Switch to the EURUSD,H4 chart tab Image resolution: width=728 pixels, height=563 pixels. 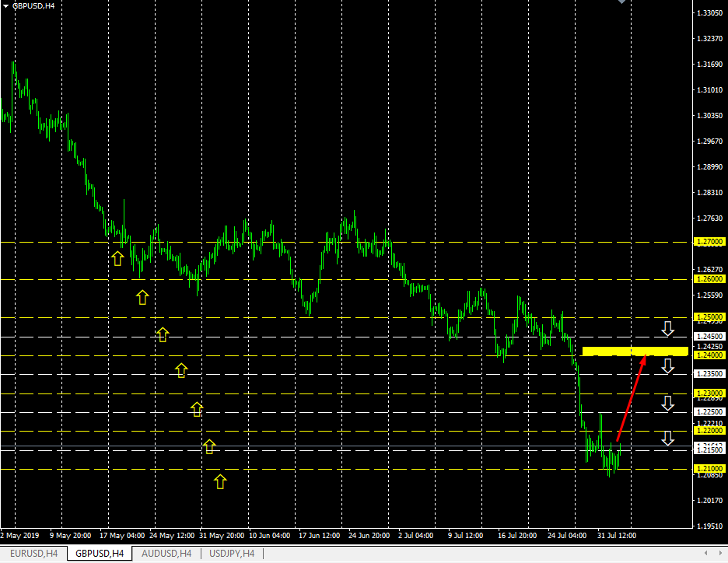[x=34, y=553]
